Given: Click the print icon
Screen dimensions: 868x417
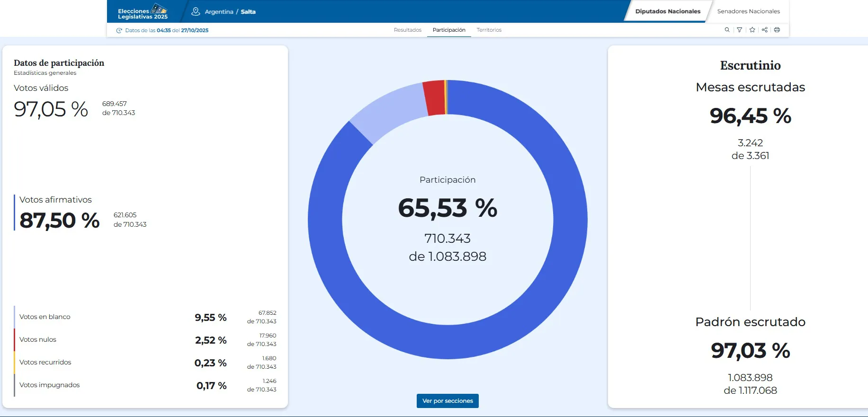Looking at the screenshot, I should tap(777, 30).
